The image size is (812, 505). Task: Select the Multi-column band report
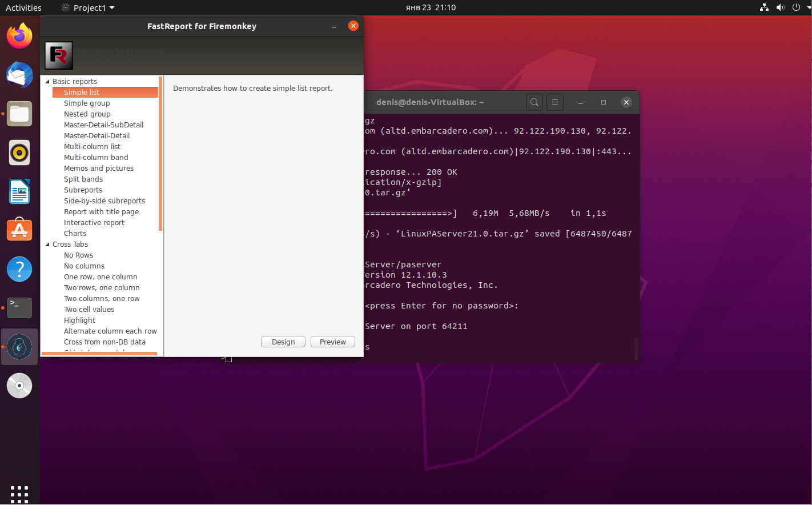[x=96, y=158]
